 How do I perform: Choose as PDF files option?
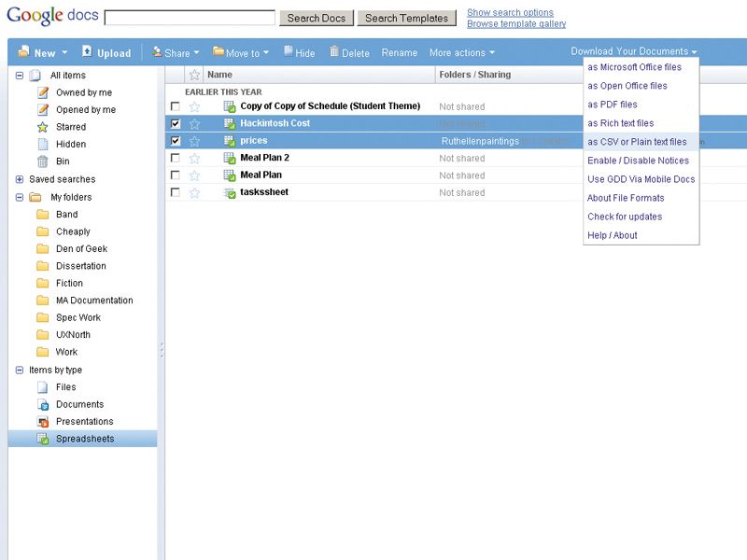tap(613, 105)
